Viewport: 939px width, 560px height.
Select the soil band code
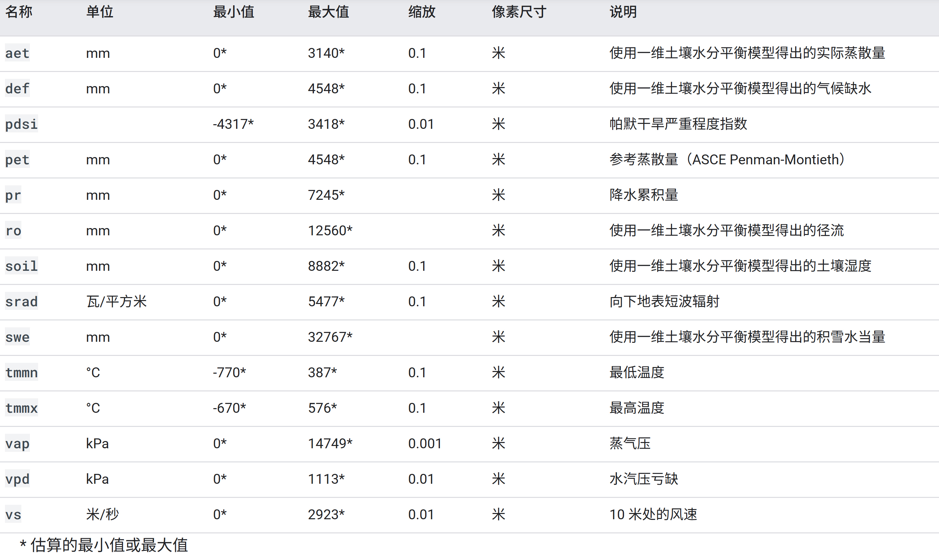pyautogui.click(x=21, y=266)
